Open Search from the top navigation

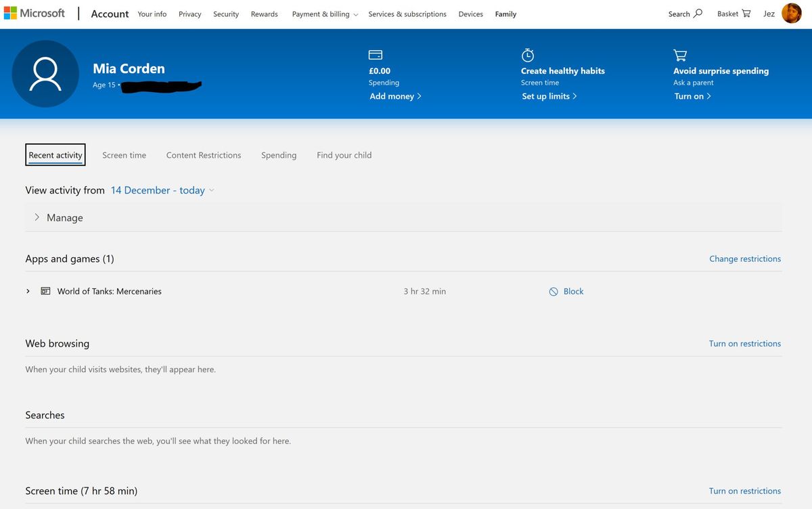[x=685, y=13]
